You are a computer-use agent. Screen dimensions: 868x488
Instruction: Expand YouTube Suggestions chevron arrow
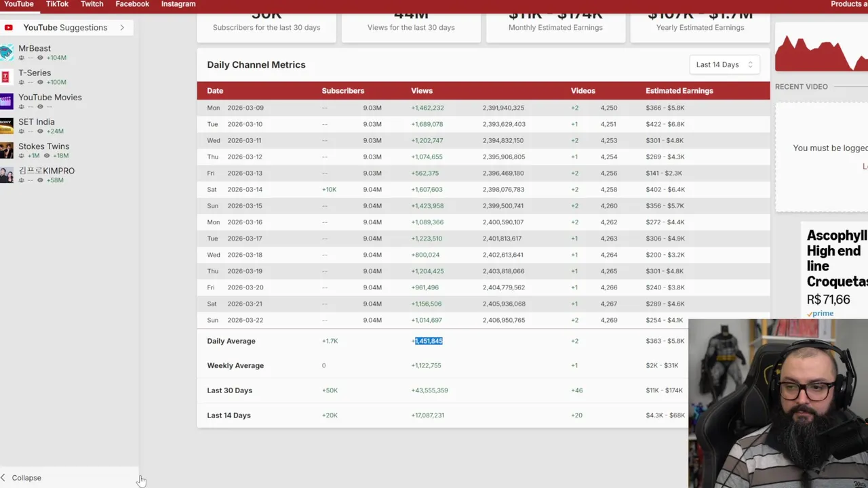pyautogui.click(x=122, y=28)
